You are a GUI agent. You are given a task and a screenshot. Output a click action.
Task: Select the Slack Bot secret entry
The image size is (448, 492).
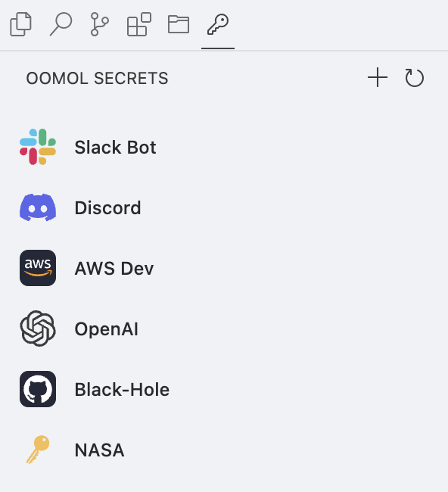[x=224, y=147]
